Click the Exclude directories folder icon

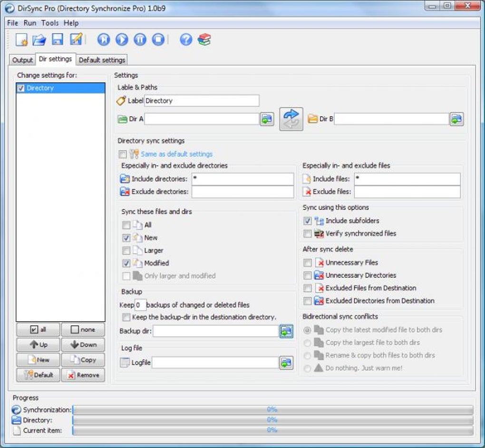(x=125, y=192)
